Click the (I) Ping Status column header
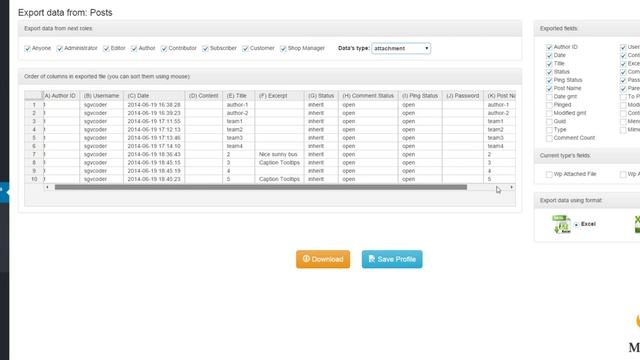Viewport: 640px width, 360px height. coord(420,96)
